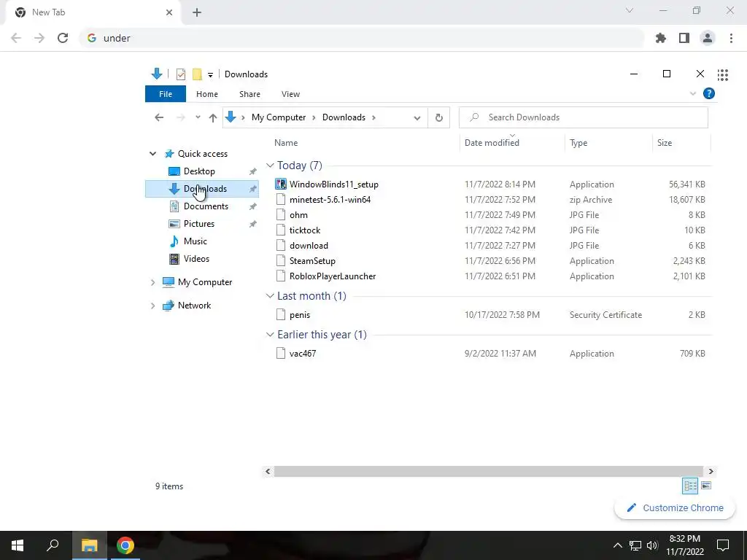Viewport: 747px width, 560px height.
Task: Switch to the View ribbon tab
Action: point(290,94)
